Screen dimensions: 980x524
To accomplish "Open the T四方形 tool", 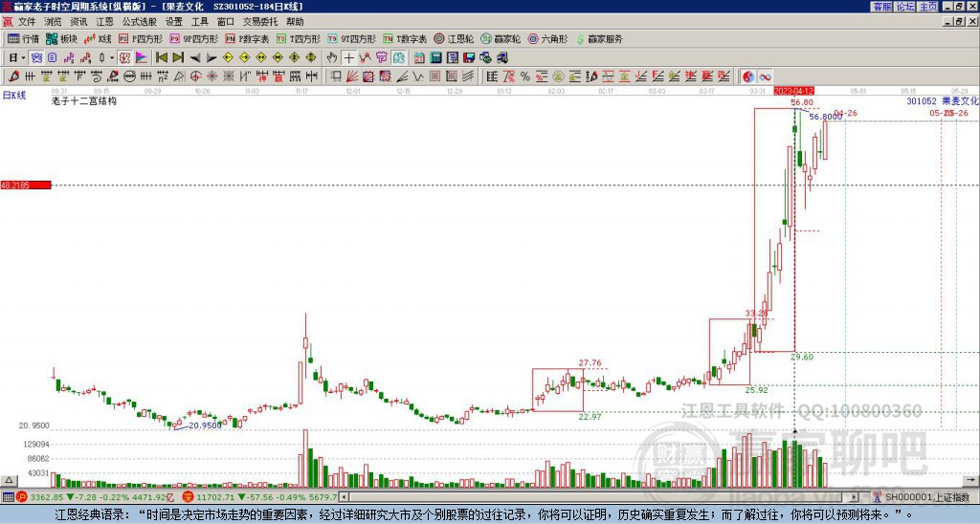I will point(298,38).
